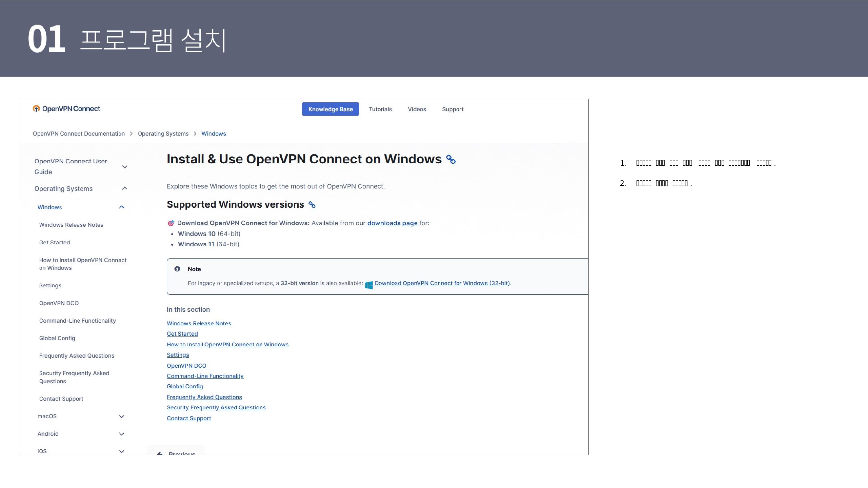Viewport: 868px width, 488px height.
Task: Open How to Install link in section list
Action: 227,345
